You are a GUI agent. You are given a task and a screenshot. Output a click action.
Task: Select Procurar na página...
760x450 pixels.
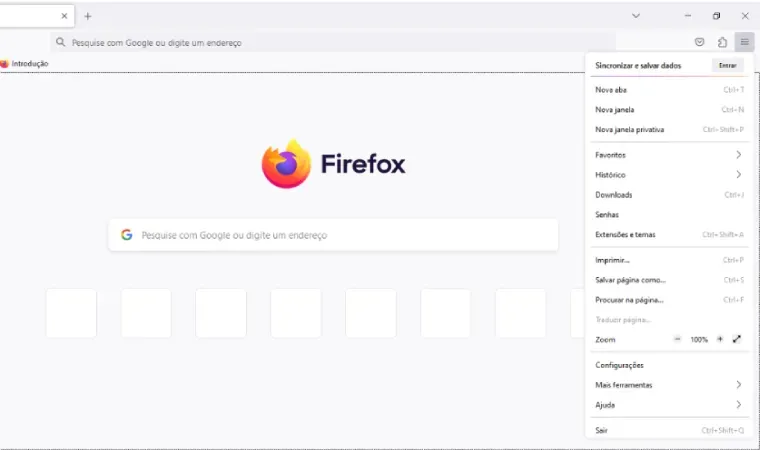(x=669, y=300)
